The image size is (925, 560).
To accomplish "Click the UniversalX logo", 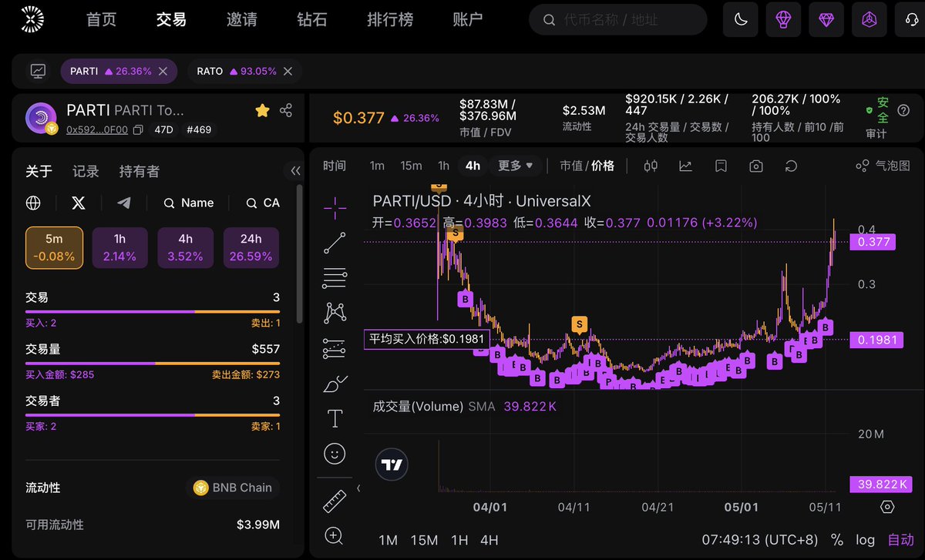I will pos(33,20).
